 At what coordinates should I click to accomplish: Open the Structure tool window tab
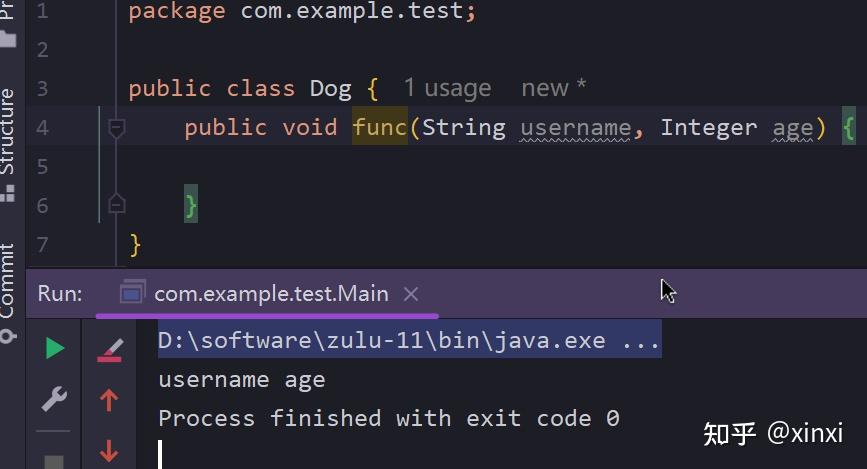tap(8, 132)
